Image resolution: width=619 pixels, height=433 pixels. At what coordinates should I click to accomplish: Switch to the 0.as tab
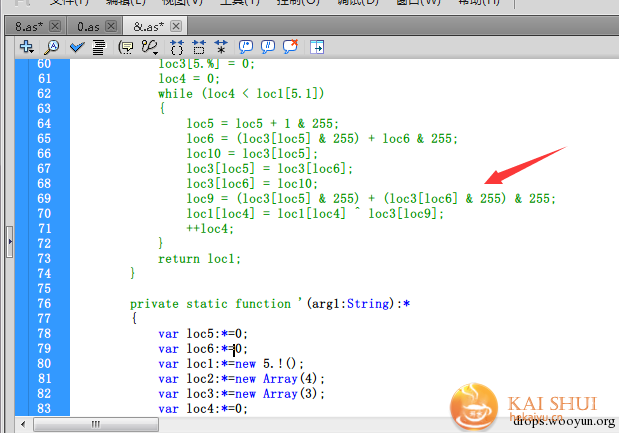coord(88,26)
